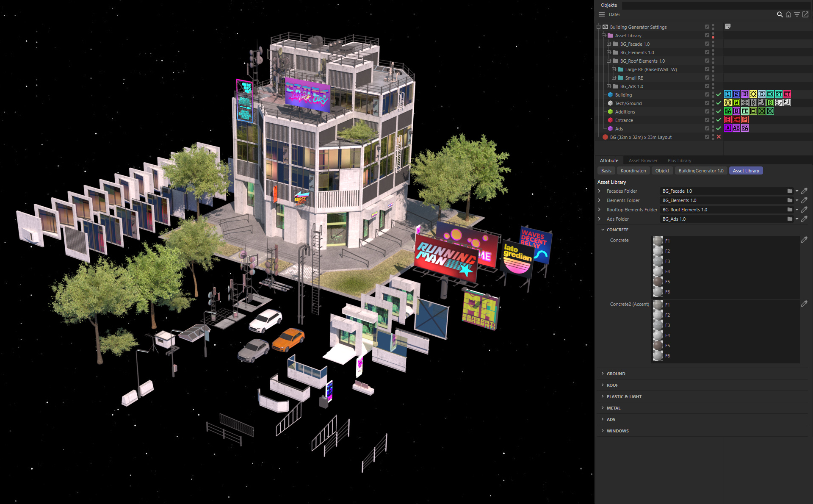Collapse the BG_Roof Elements 1.0 folder
The height and width of the screenshot is (504, 813).
coord(608,61)
